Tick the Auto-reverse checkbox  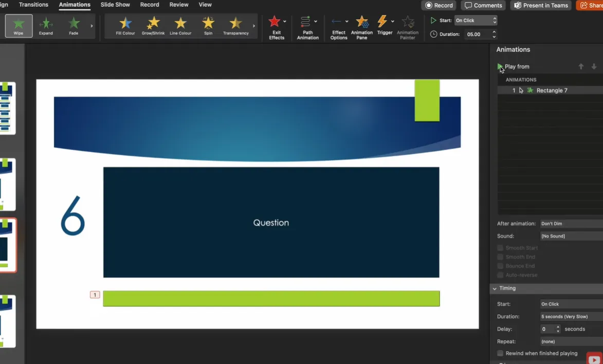coord(500,275)
